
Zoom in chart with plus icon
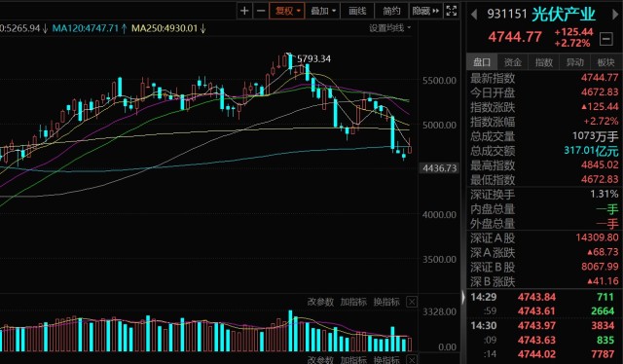pos(244,11)
